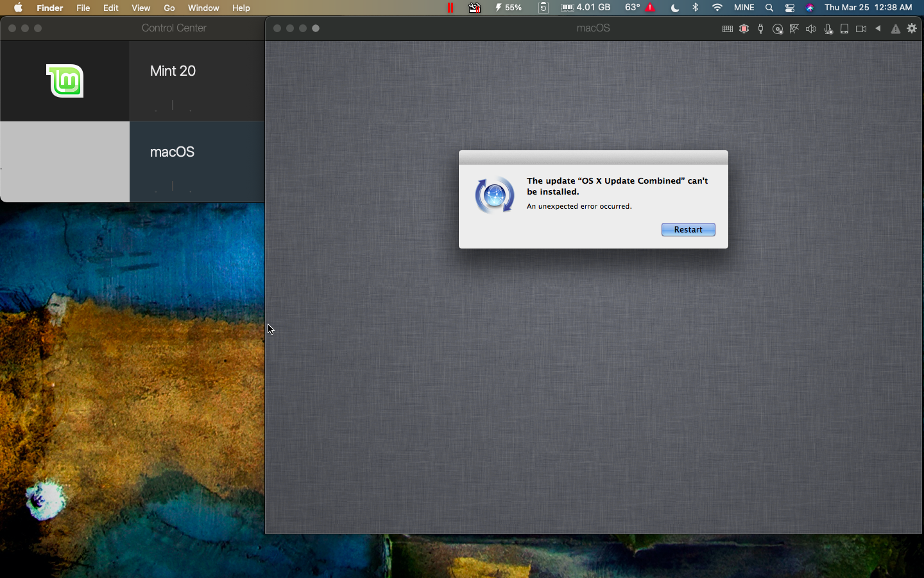The width and height of the screenshot is (924, 578).
Task: Open the Wi-Fi menu bar icon
Action: click(717, 8)
